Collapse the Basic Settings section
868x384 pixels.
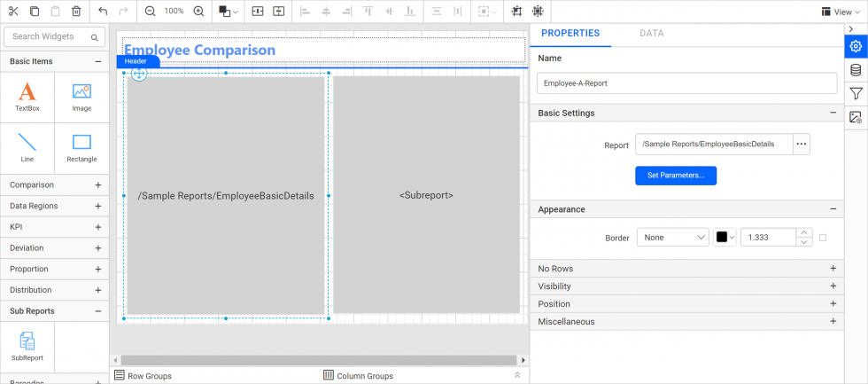pyautogui.click(x=833, y=113)
